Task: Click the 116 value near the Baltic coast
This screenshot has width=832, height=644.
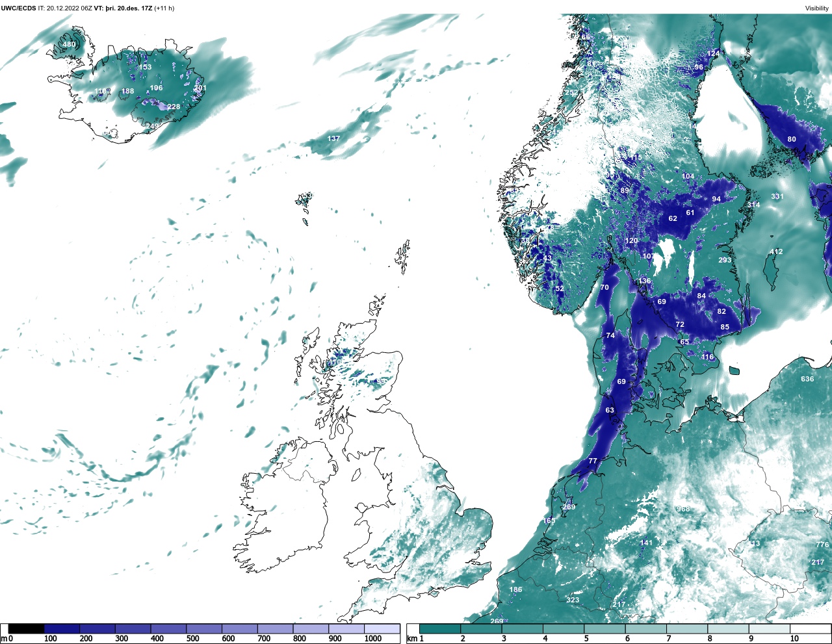Action: coord(707,357)
